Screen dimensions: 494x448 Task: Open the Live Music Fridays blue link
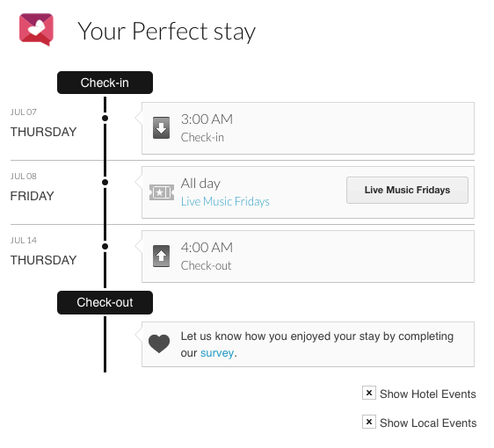click(225, 201)
